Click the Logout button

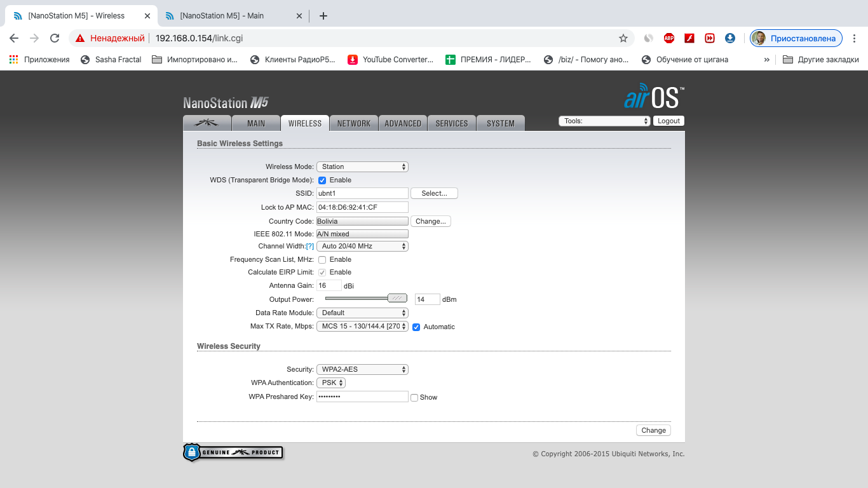668,121
